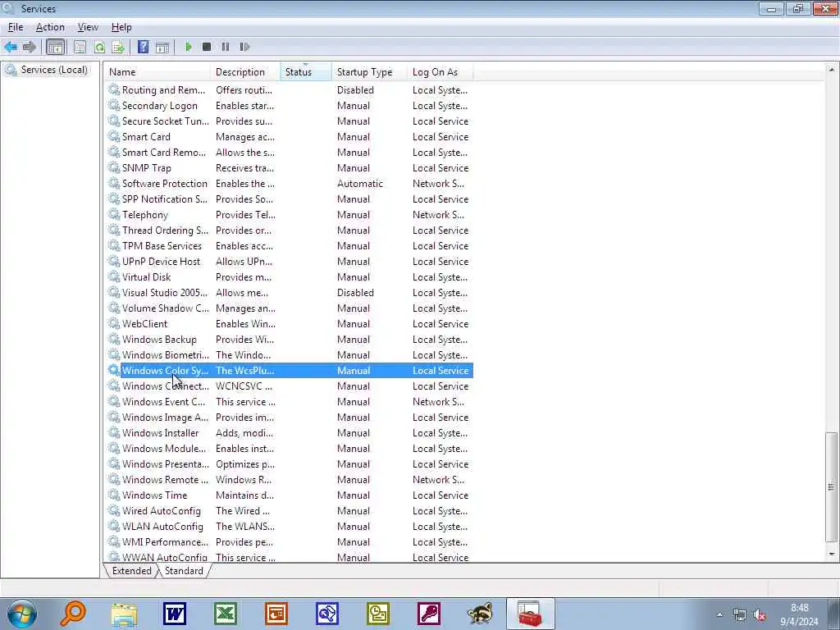This screenshot has width=840, height=630.
Task: Open the raccoon app in the taskbar
Action: [x=480, y=614]
